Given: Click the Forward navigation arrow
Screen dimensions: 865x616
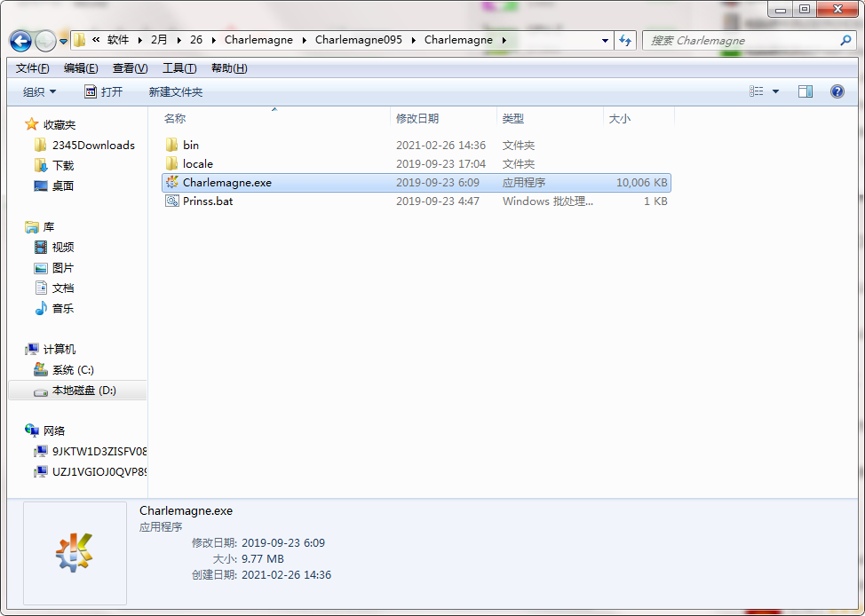Looking at the screenshot, I should 45,40.
